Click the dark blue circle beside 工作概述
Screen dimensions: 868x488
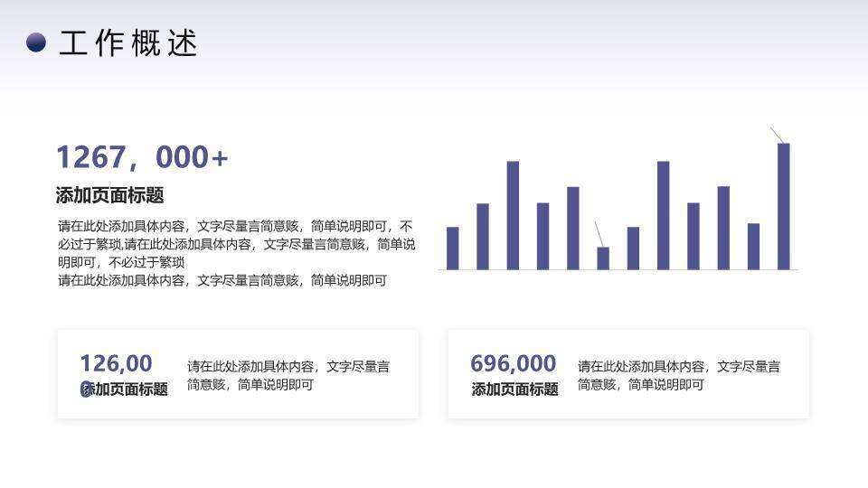pos(36,42)
